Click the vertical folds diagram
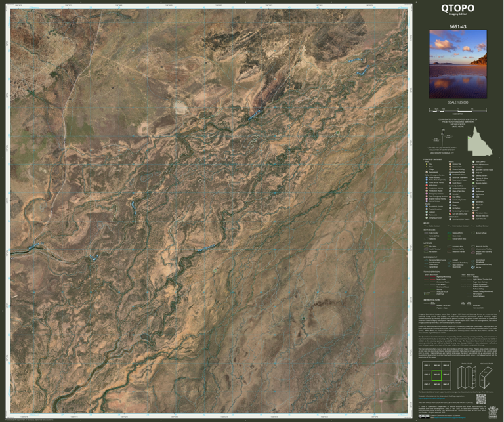Viewport: 504px width, 422px height. [x=467, y=377]
